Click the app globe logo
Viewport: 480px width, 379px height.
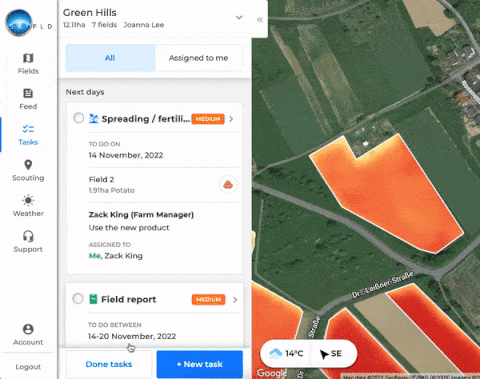pyautogui.click(x=19, y=23)
